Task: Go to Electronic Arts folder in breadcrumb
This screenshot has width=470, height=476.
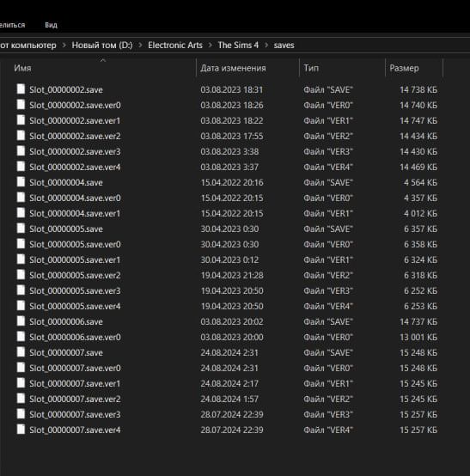Action: click(175, 46)
